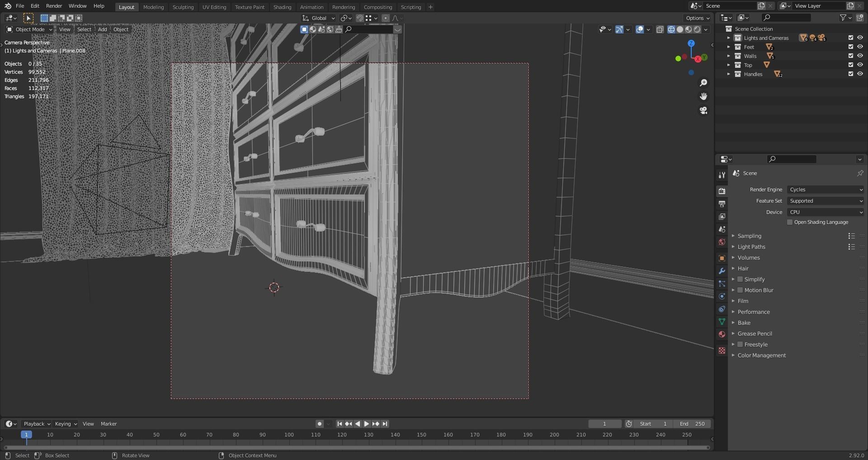
Task: Uncheck the Walls collection exclude checkbox
Action: click(x=851, y=56)
